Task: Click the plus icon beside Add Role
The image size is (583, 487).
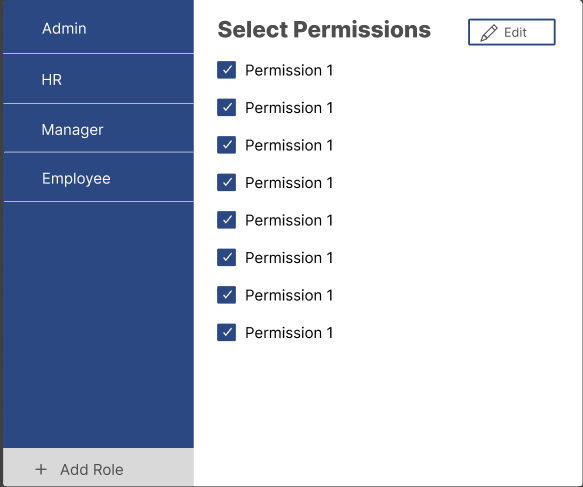Action: pos(41,470)
